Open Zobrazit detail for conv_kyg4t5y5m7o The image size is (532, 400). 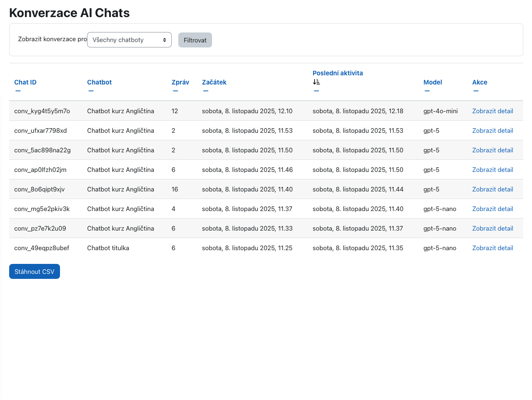click(x=492, y=111)
